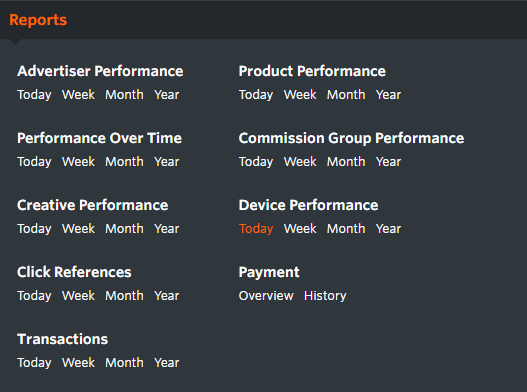The image size is (527, 392).
Task: View Product Performance for the Month
Action: [346, 94]
